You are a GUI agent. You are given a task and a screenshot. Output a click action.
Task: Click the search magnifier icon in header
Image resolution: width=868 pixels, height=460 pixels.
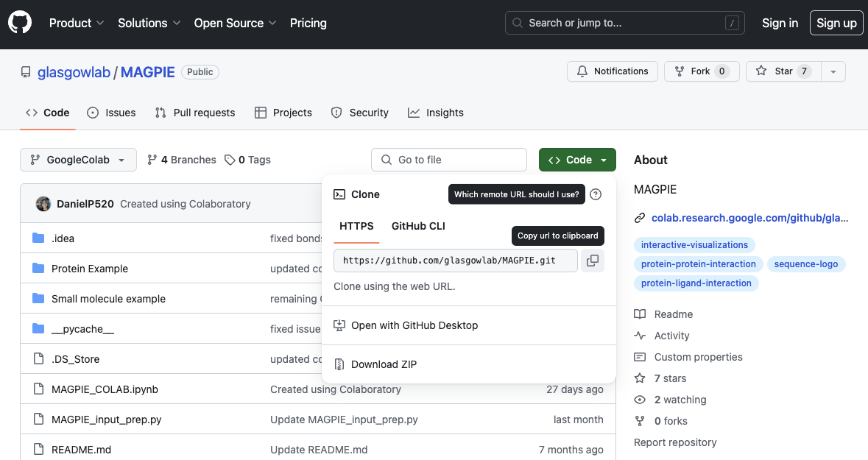(518, 23)
